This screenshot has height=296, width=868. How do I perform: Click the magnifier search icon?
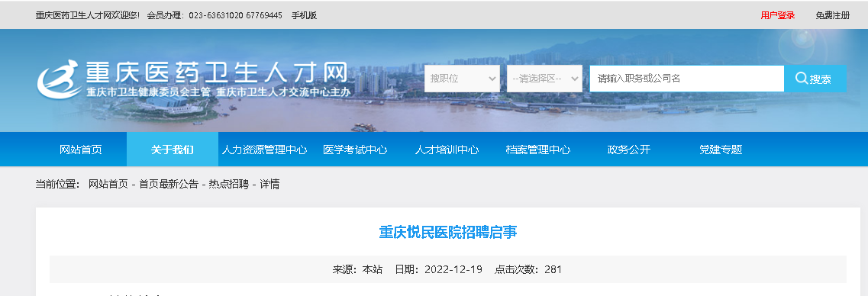(x=801, y=79)
